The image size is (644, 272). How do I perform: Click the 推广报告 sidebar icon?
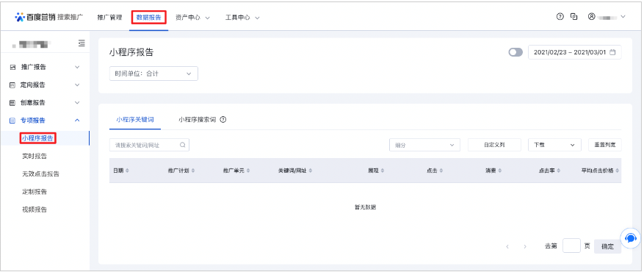coord(12,67)
